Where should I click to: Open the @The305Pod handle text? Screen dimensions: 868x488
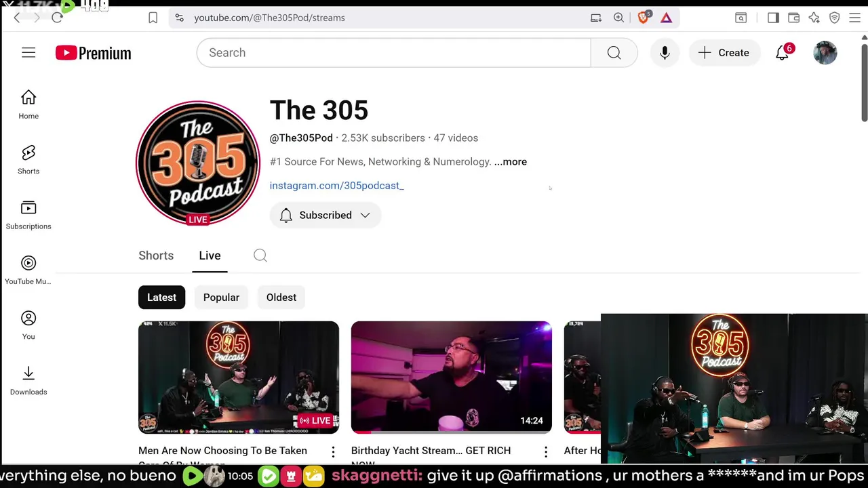coord(301,138)
